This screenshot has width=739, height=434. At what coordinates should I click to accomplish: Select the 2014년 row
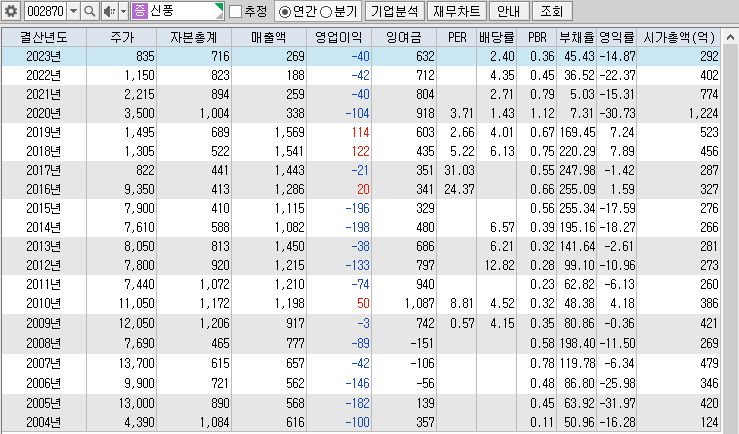tap(361, 227)
